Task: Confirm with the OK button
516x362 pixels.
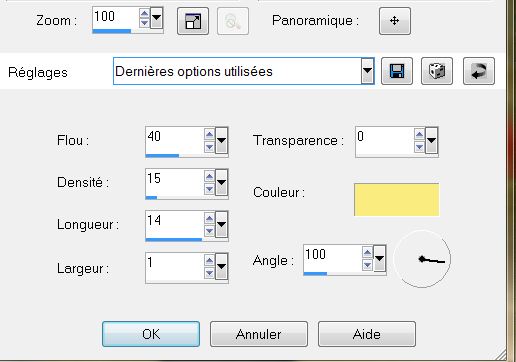Action: 151,334
